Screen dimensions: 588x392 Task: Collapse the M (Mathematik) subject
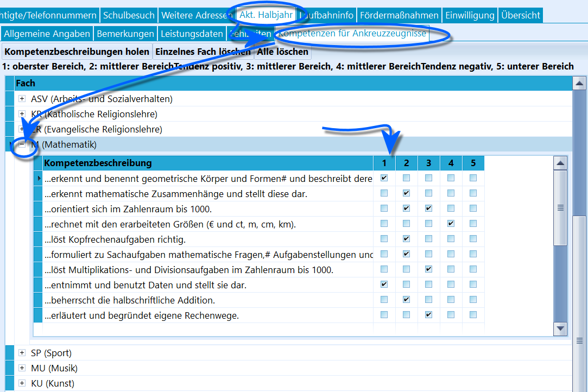click(22, 144)
